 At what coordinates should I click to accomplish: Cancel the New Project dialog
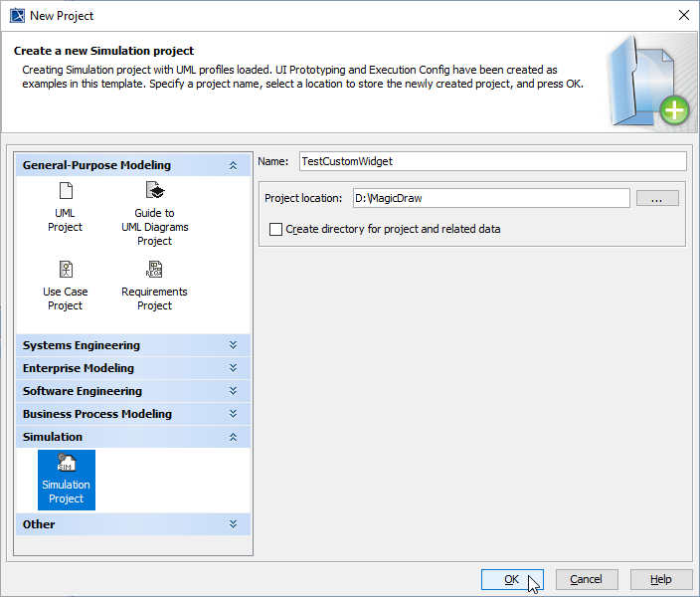tap(587, 579)
